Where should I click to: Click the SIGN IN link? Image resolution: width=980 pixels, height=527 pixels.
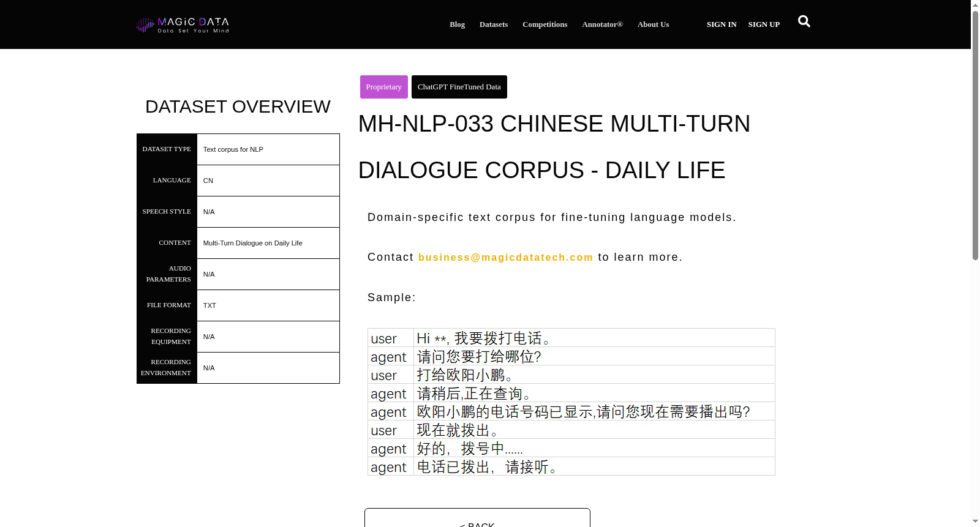722,24
